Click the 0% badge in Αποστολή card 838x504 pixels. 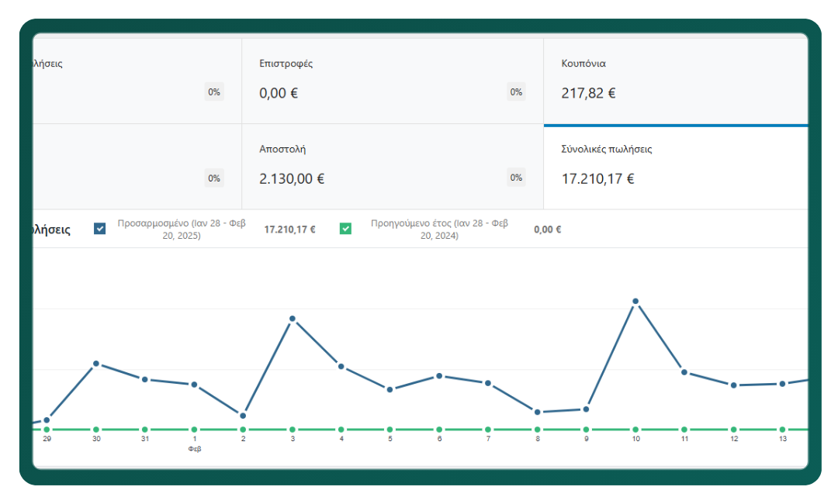pos(516,178)
